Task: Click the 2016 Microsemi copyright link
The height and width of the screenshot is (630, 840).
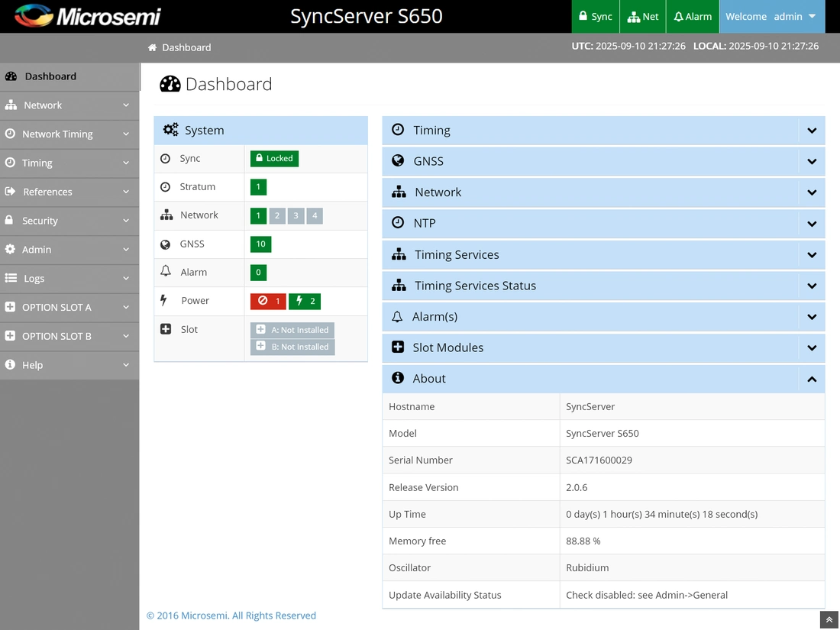Action: coord(231,615)
